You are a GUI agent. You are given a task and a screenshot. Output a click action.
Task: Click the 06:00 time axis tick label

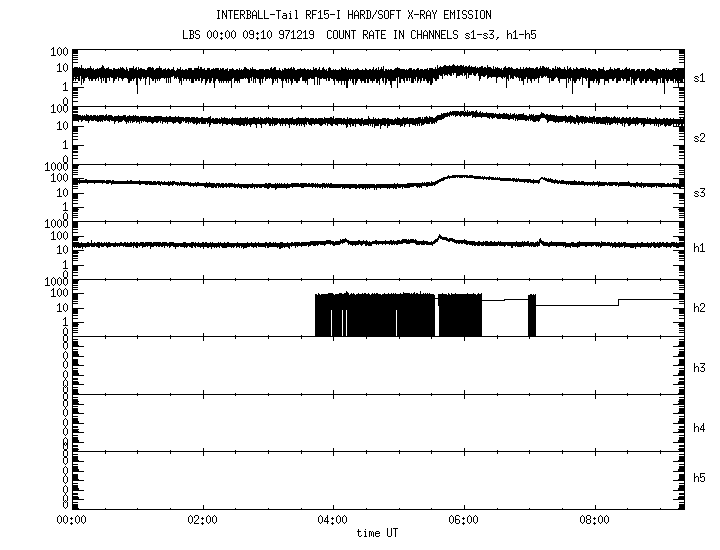click(463, 520)
